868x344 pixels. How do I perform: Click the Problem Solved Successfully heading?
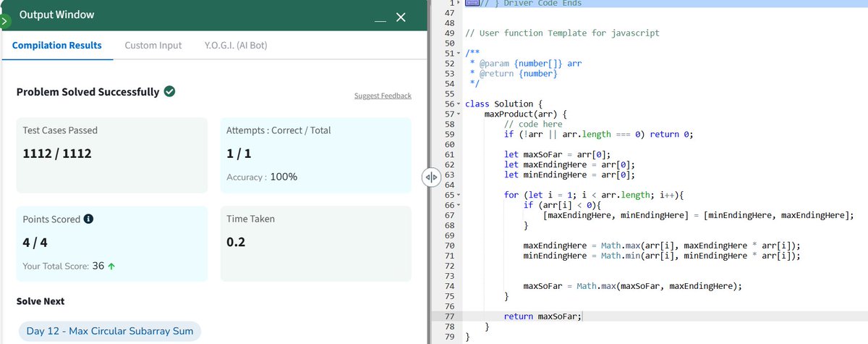pyautogui.click(x=88, y=92)
